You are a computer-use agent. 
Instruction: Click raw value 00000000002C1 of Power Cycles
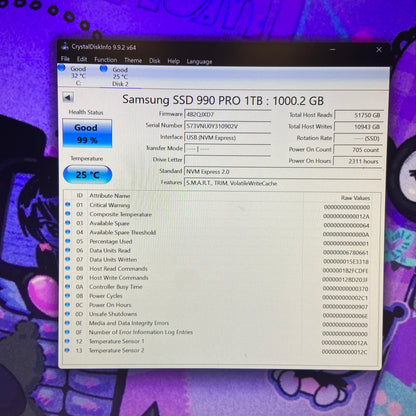(x=345, y=298)
